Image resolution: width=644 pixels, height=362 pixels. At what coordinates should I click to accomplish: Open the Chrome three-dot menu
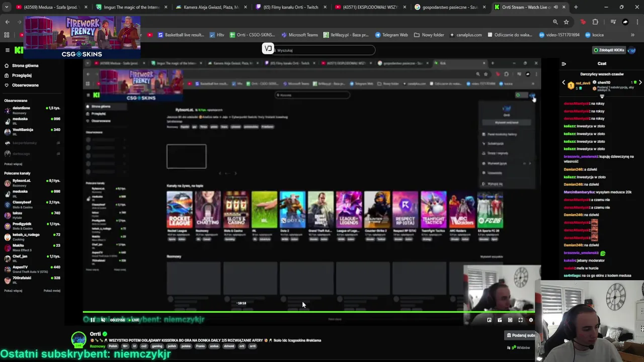coord(637,22)
